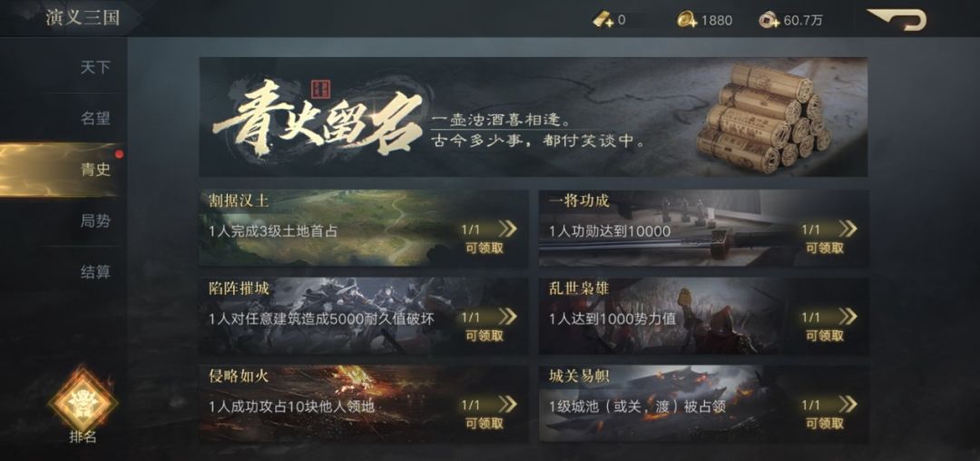Open the 结算 sidebar tab
Image resolution: width=980 pixels, height=461 pixels.
click(x=95, y=271)
